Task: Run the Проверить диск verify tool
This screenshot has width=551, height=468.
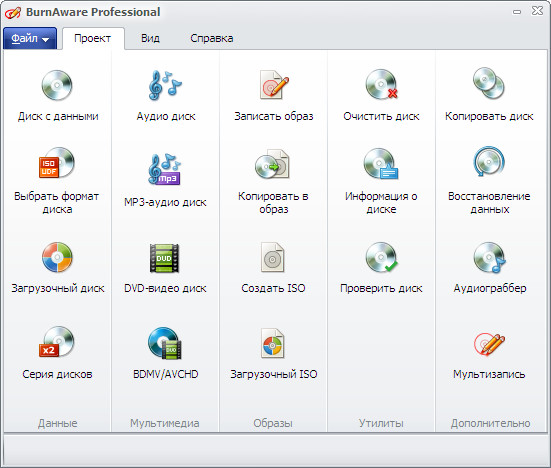Action: (x=381, y=257)
